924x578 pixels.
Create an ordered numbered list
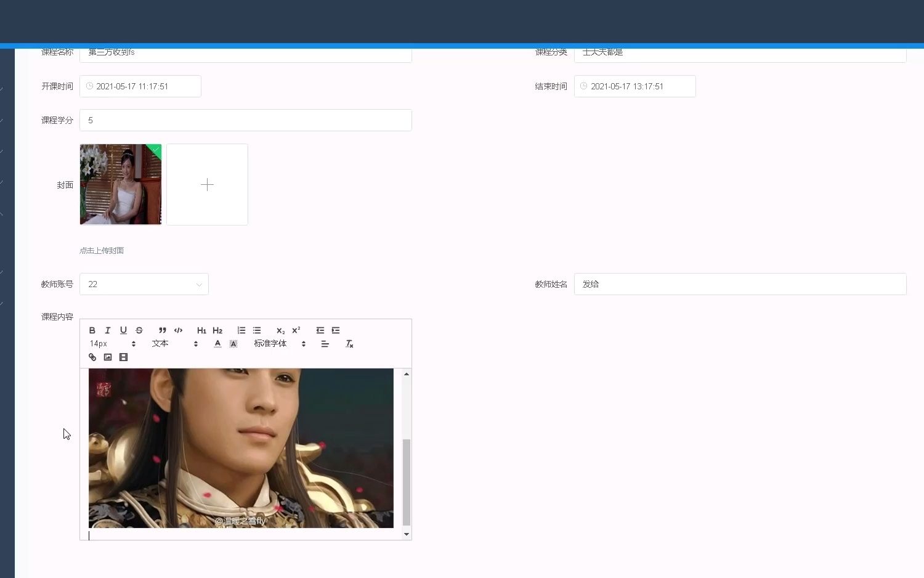[x=241, y=330]
